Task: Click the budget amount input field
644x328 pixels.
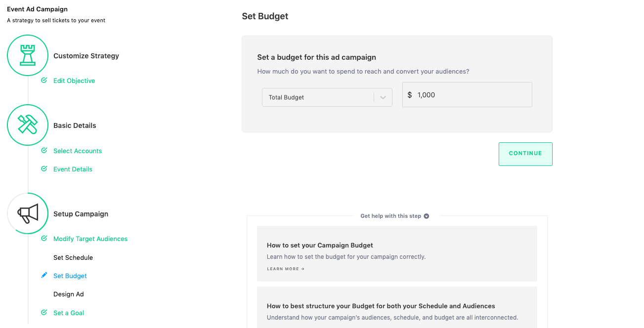Action: pos(472,95)
